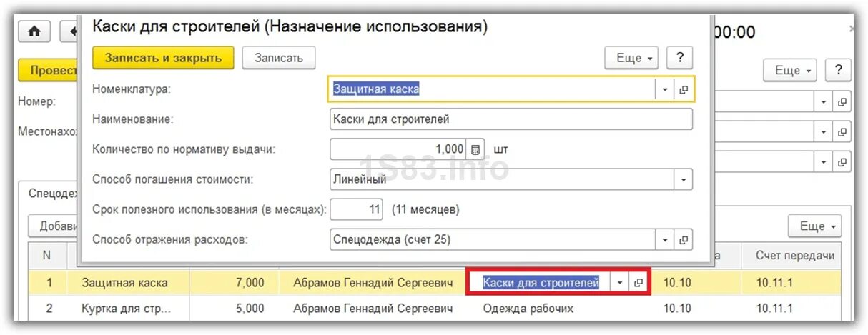868x335 pixels.
Task: Expand dropdown arrow of first background field
Action: coord(825,102)
